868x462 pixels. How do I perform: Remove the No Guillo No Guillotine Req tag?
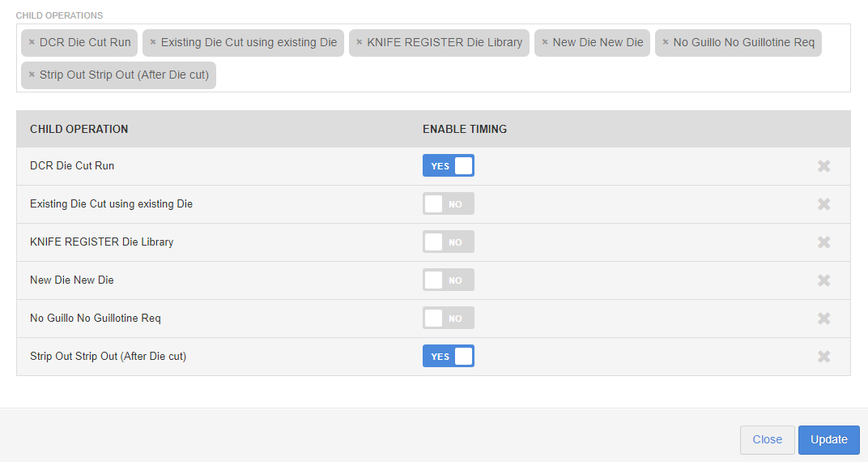[x=666, y=42]
